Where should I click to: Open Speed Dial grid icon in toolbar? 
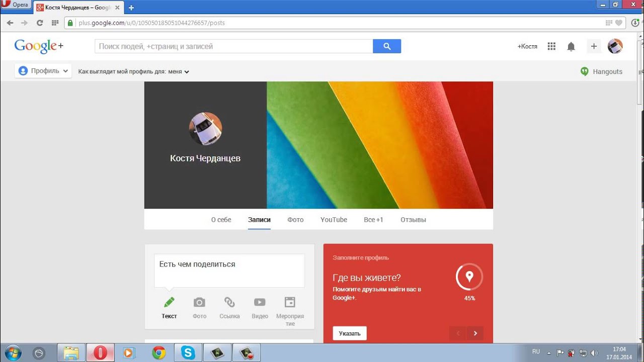(55, 23)
